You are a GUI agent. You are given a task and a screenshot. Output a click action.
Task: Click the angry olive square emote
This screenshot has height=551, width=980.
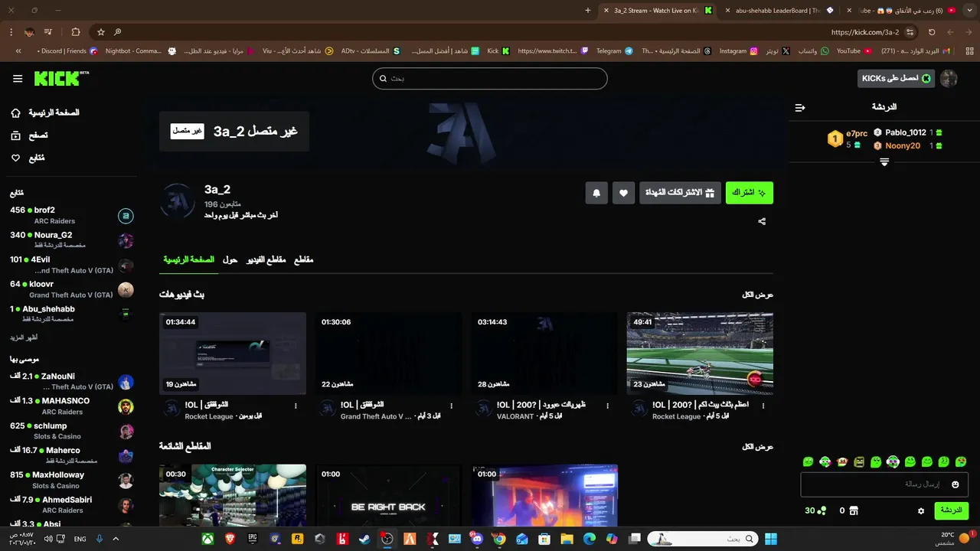coord(859,461)
